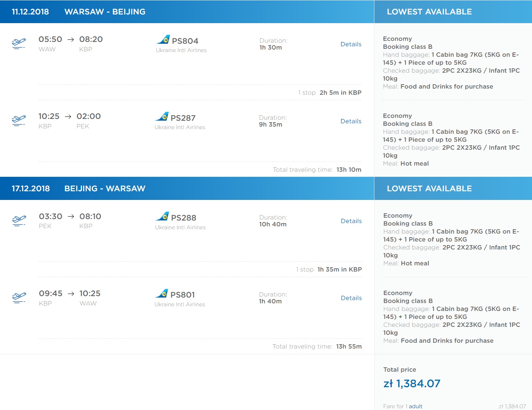Image resolution: width=532 pixels, height=410 pixels.
Task: Click the plane icon beside PS287 flight
Action: click(19, 121)
